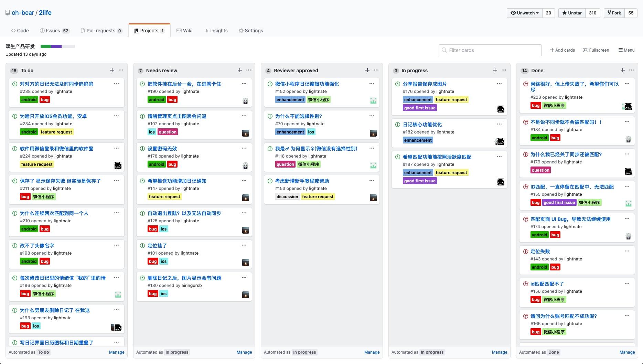The image size is (643, 364).
Task: Open the 2life repository link
Action: coord(45,13)
